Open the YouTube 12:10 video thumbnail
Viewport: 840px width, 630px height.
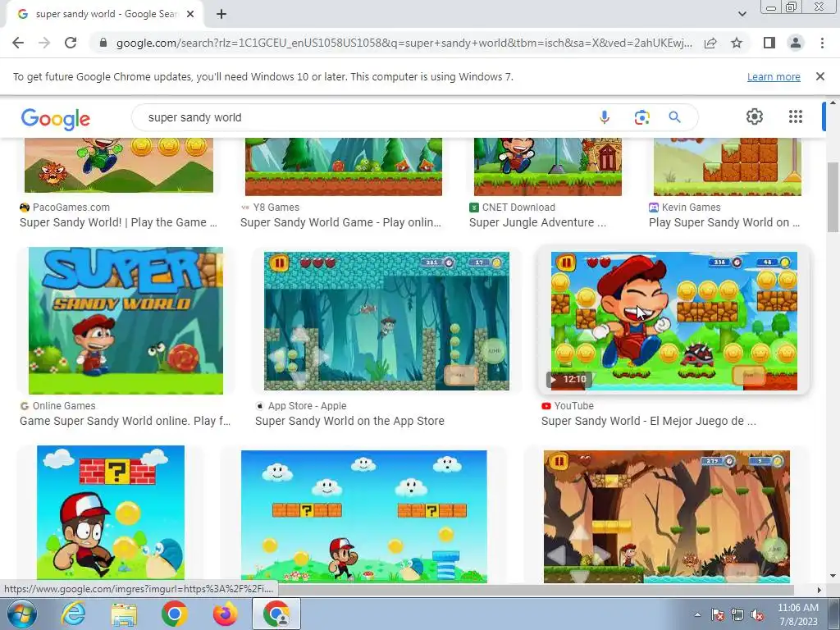click(674, 321)
